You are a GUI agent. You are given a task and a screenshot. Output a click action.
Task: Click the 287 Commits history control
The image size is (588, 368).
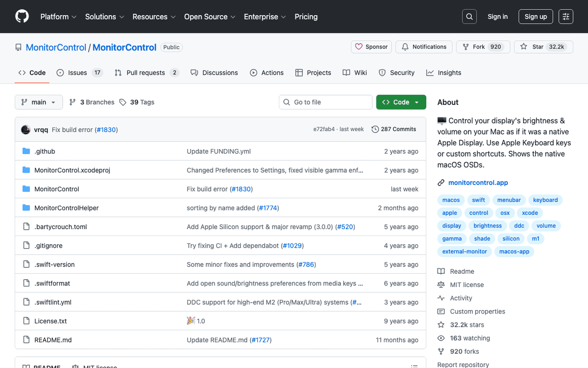click(x=394, y=129)
